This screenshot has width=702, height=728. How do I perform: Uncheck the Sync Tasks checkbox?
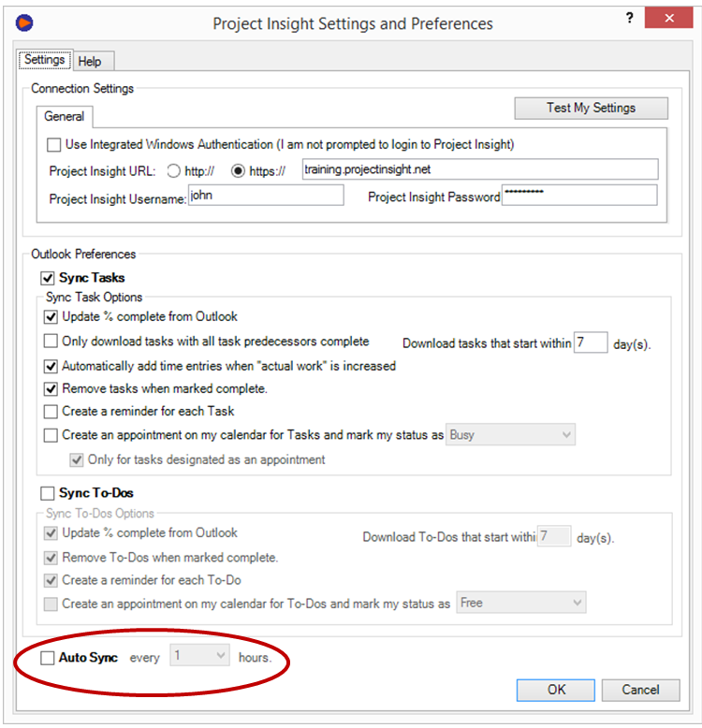click(x=48, y=278)
